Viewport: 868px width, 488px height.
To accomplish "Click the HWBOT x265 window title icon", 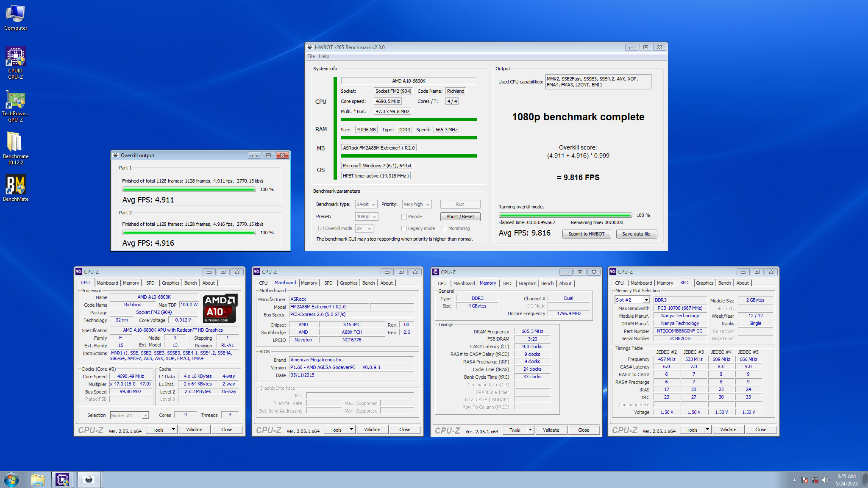I will click(310, 47).
